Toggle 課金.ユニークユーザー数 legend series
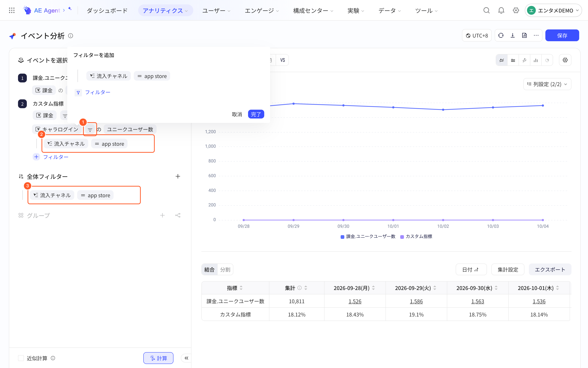588x368 pixels. [x=368, y=236]
